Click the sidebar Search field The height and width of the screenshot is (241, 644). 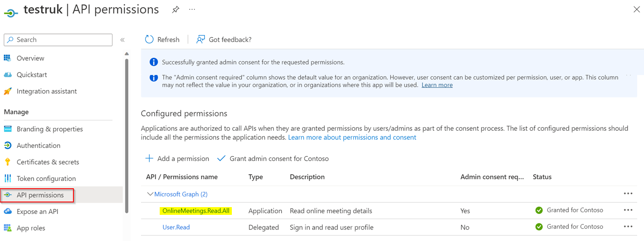[58, 39]
